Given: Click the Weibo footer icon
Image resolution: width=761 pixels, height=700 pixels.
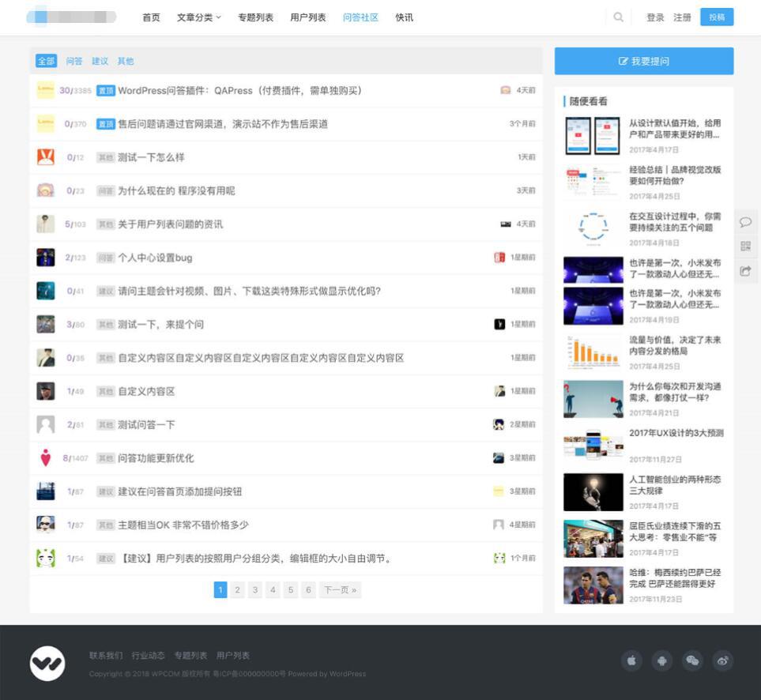Looking at the screenshot, I should click(x=722, y=660).
